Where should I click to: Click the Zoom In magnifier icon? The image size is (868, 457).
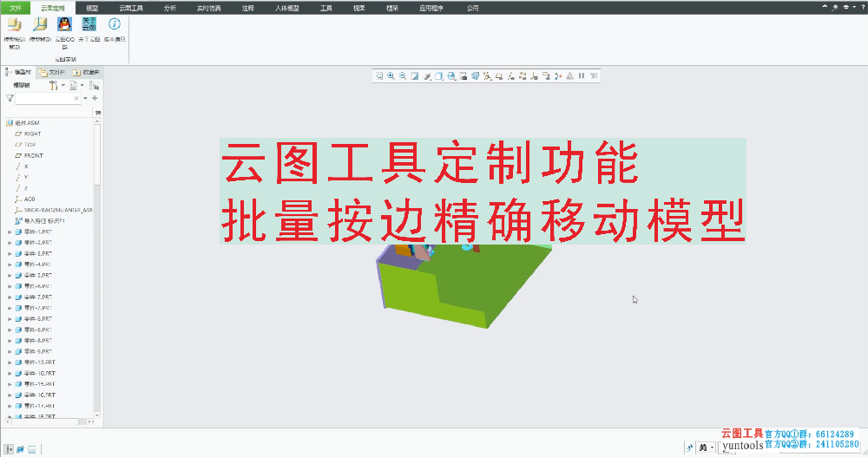pos(391,75)
